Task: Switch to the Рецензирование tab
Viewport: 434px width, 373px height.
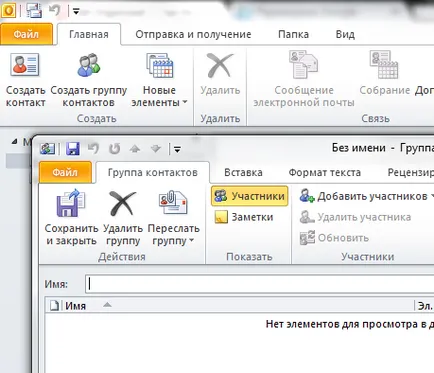Action: click(x=411, y=172)
